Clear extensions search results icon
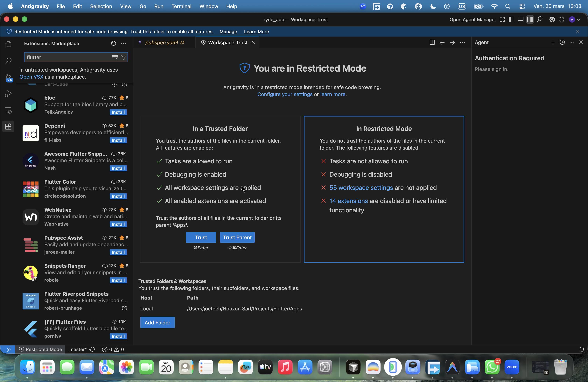The height and width of the screenshot is (382, 588). click(115, 57)
